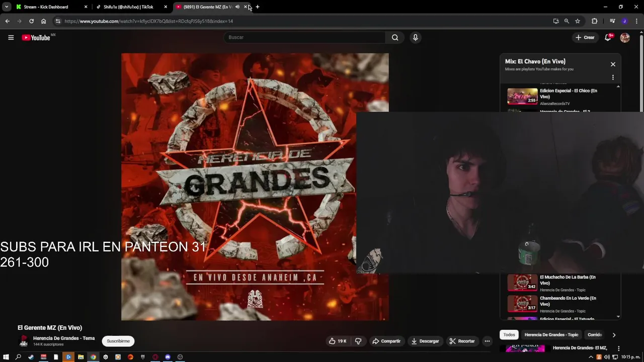Open the system volume speaker icon
The height and width of the screenshot is (362, 644).
click(607, 357)
